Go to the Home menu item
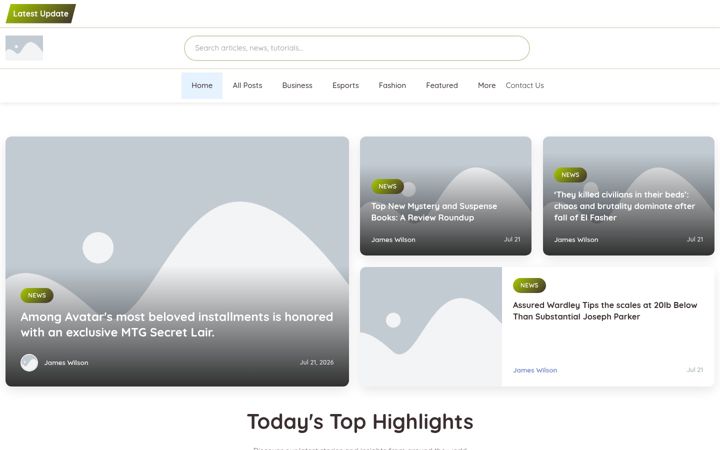This screenshot has height=450, width=720. point(202,85)
